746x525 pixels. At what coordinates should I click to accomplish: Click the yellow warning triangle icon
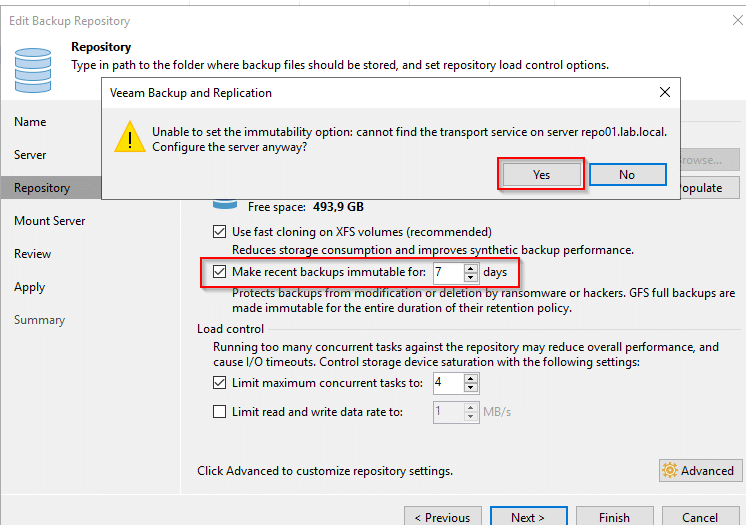[130, 137]
